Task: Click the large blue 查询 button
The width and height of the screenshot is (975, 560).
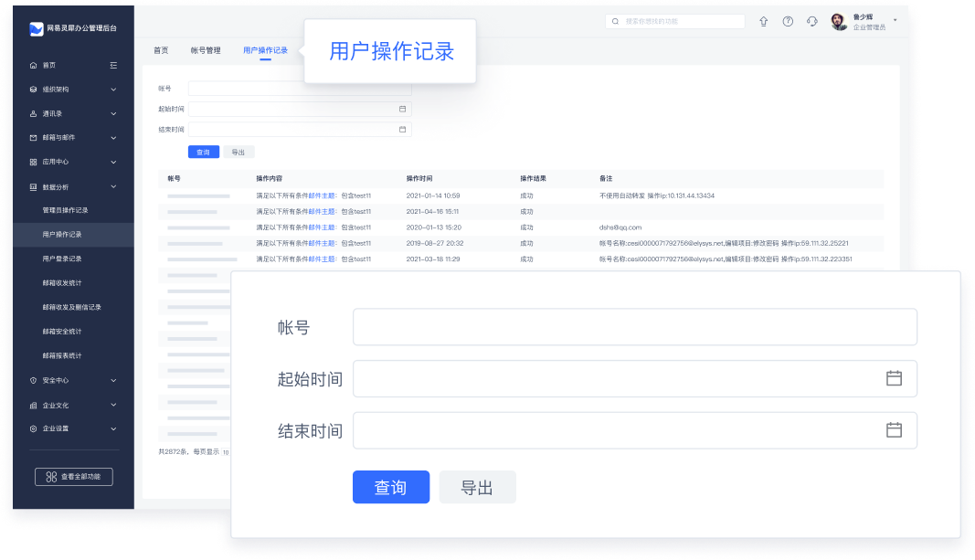Action: (x=390, y=488)
